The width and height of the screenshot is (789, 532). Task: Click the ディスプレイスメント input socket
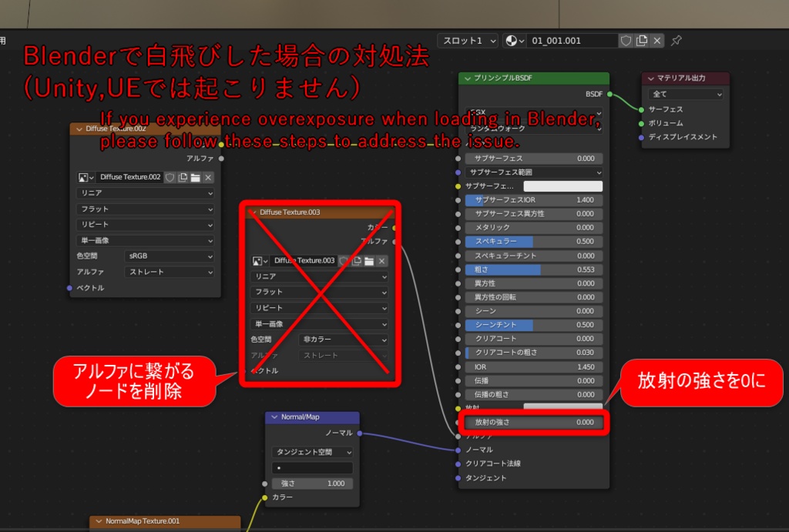click(x=641, y=137)
